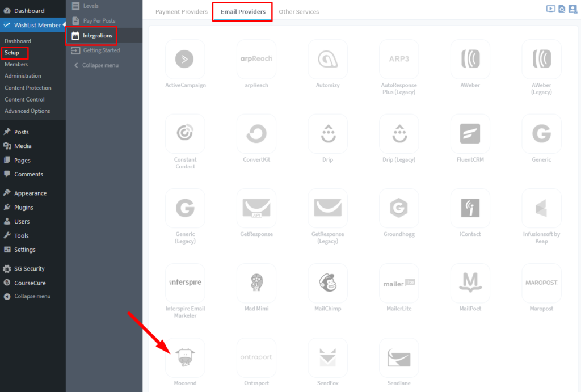
Task: Choose the ConvertKit provider icon
Action: click(x=256, y=133)
